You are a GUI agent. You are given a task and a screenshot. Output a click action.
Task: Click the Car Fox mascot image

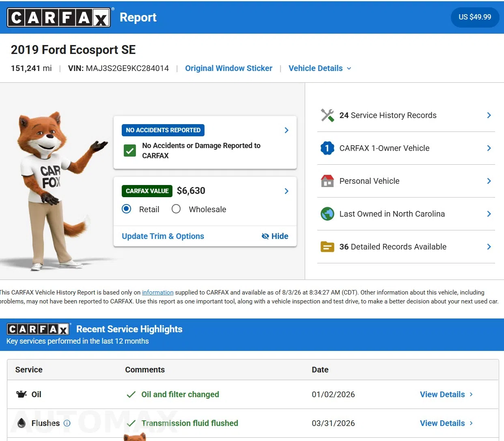click(x=55, y=191)
